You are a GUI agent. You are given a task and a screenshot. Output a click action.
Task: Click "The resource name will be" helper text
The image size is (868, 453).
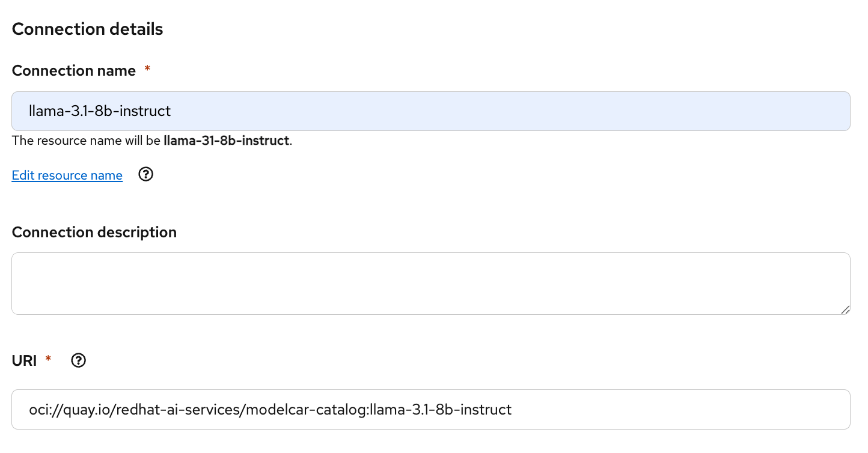tap(87, 142)
